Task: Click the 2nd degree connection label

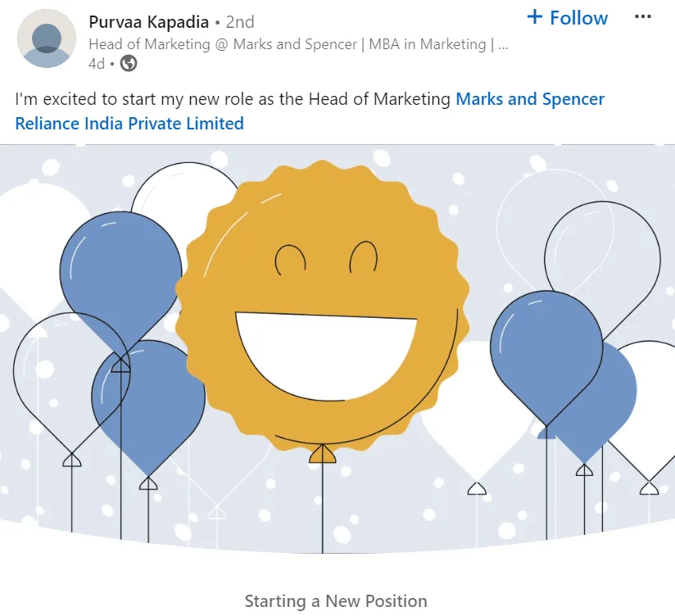Action: coord(238,22)
